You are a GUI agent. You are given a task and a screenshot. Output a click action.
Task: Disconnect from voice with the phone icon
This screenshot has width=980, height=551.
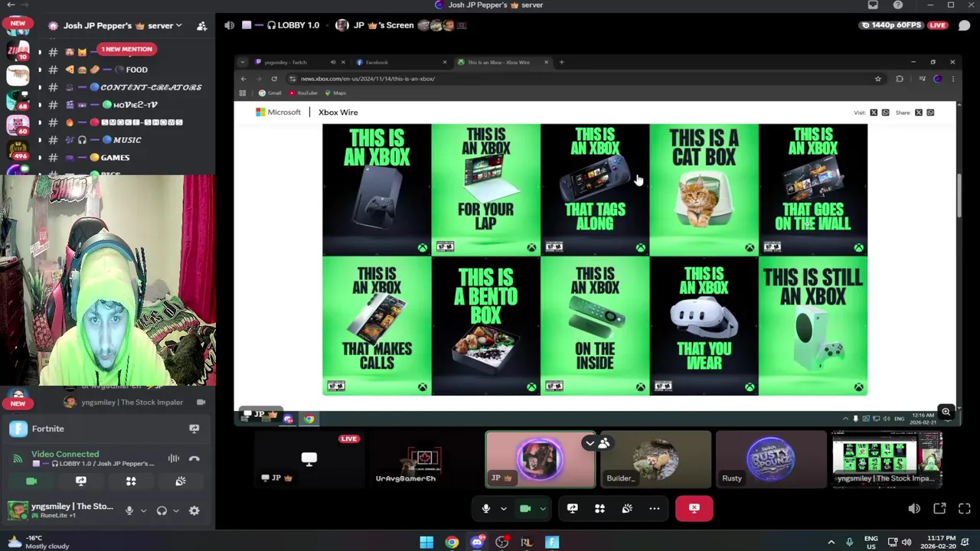tap(194, 459)
